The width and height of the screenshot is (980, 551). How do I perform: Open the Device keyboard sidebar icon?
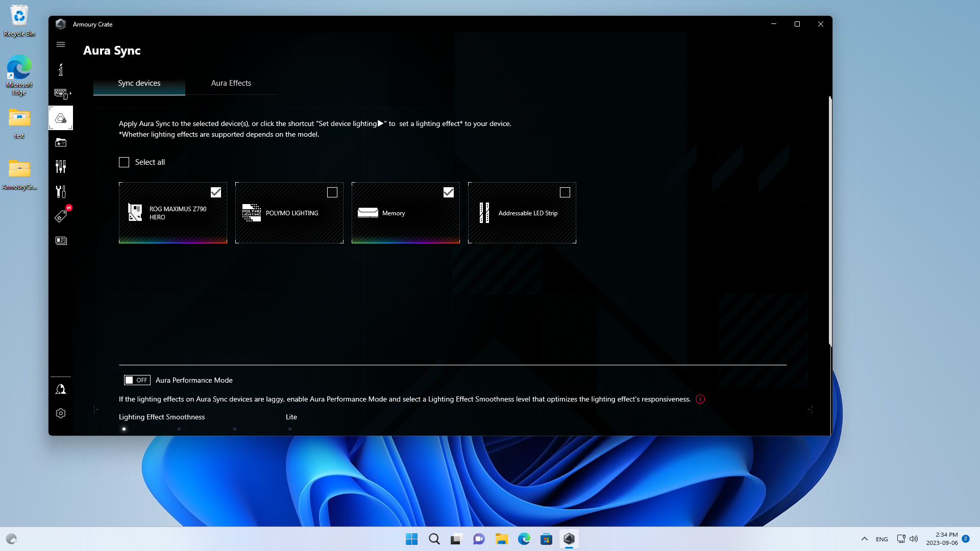(62, 94)
